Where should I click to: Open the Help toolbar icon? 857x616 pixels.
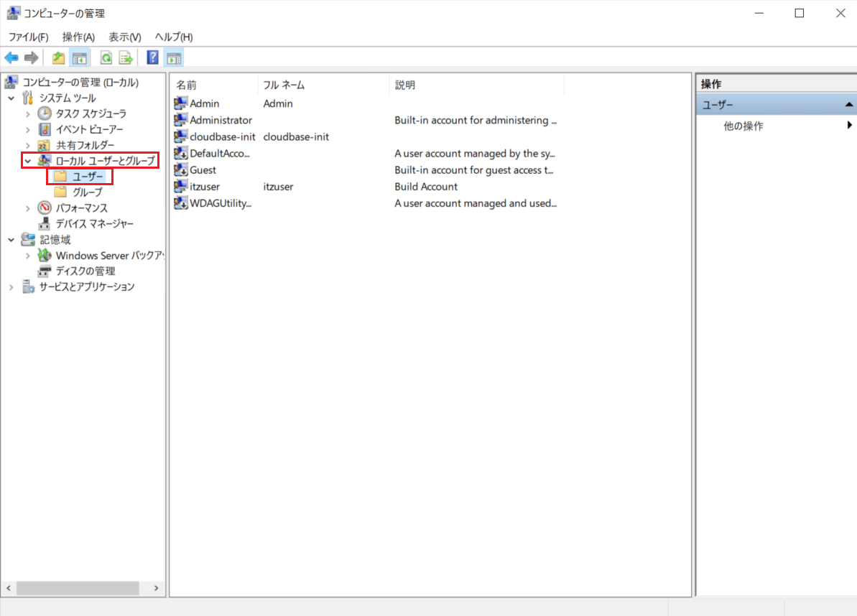pos(152,58)
